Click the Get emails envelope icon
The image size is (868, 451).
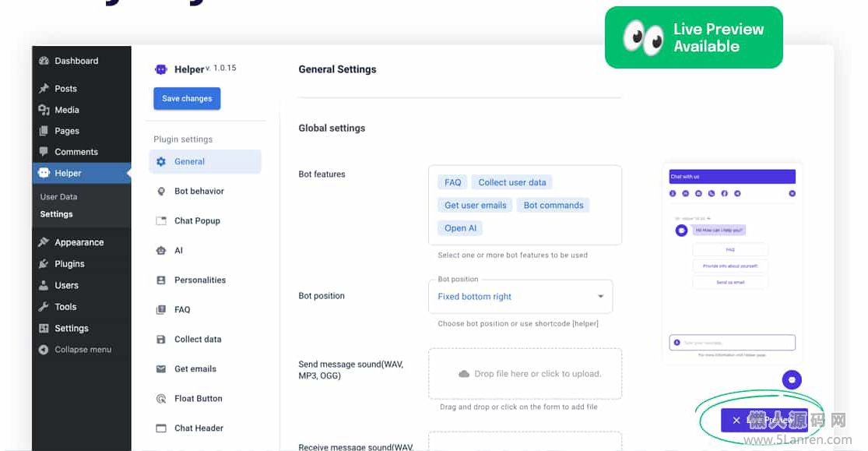(161, 369)
